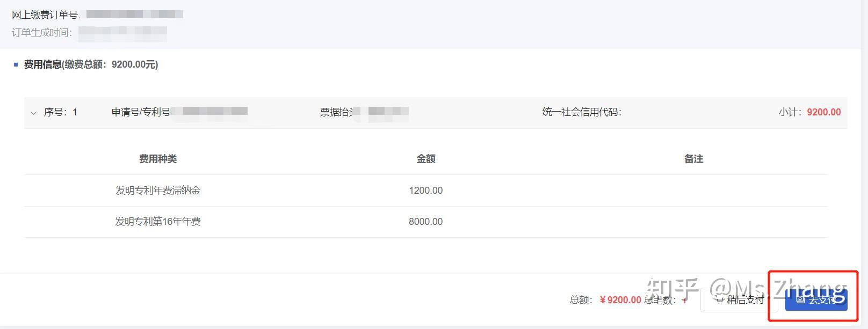Click the 统一社会信用代码 label
The width and height of the screenshot is (868, 329).
pos(581,112)
